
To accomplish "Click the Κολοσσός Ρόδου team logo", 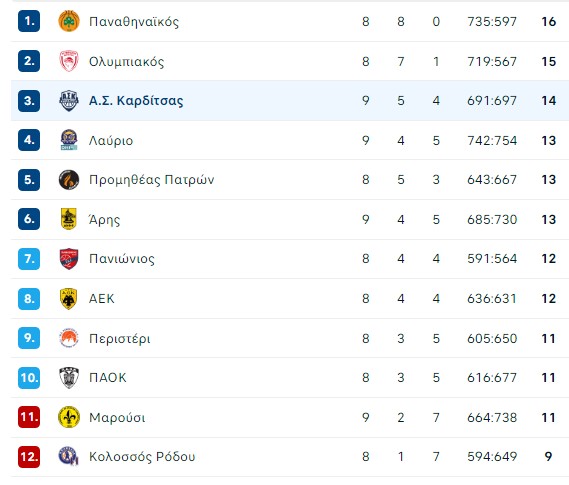I will [69, 456].
